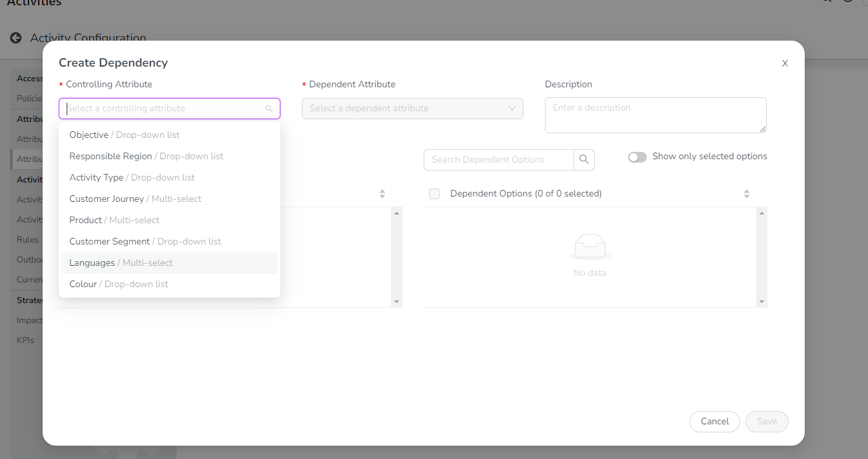Open the Dependent Attribute dropdown
The image size is (868, 459).
point(412,109)
